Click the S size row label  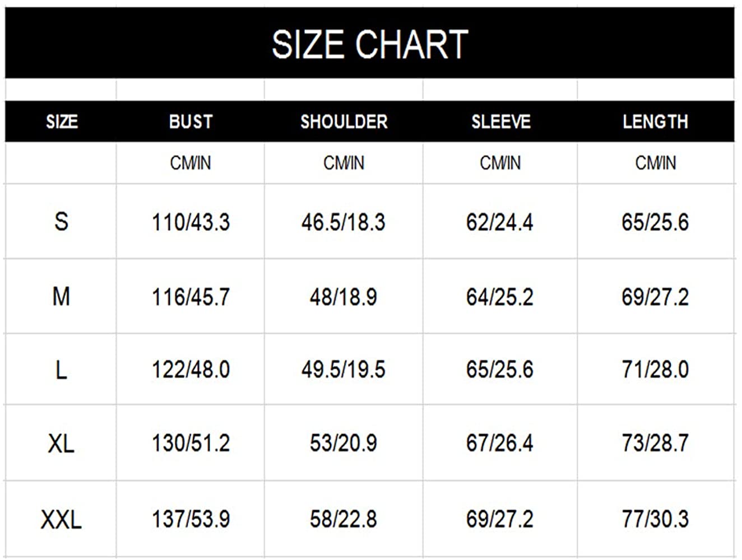coord(61,222)
